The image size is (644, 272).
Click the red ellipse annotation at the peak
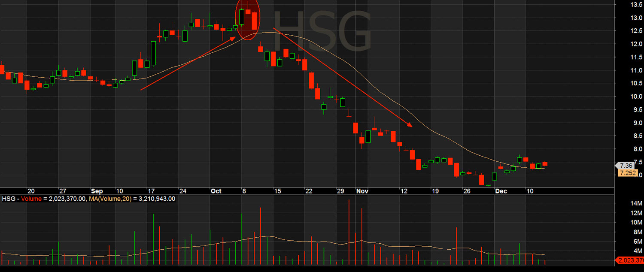point(247,19)
